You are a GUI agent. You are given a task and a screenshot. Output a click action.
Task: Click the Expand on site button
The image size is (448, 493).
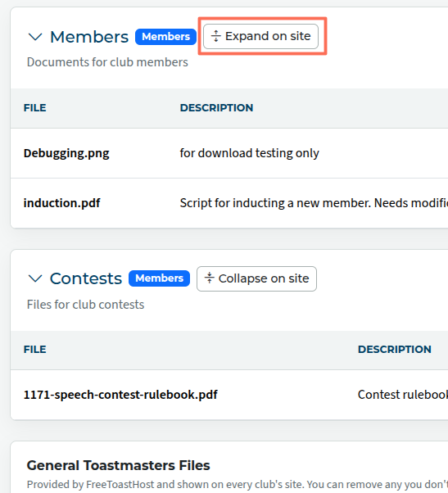[260, 36]
